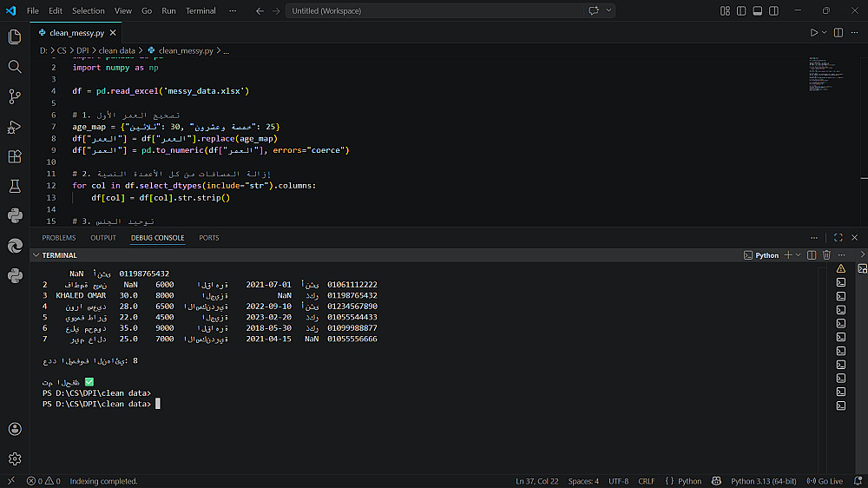The width and height of the screenshot is (868, 488).
Task: Open the new terminal launch profile dropdown
Action: 799,255
